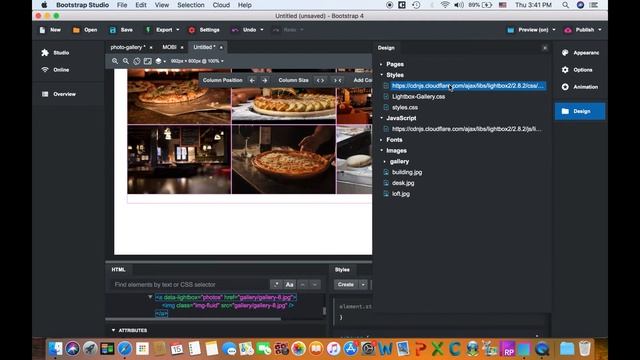Focus the Find elements search field
640x360 pixels.
point(189,284)
